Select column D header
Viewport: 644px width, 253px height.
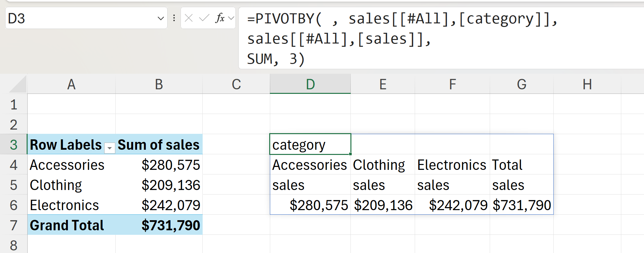pyautogui.click(x=310, y=84)
